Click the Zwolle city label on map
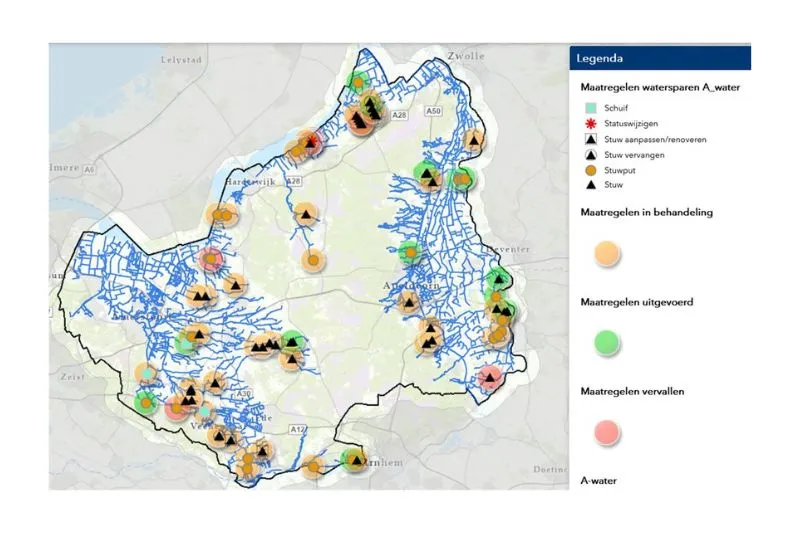The image size is (800, 533). click(x=466, y=56)
